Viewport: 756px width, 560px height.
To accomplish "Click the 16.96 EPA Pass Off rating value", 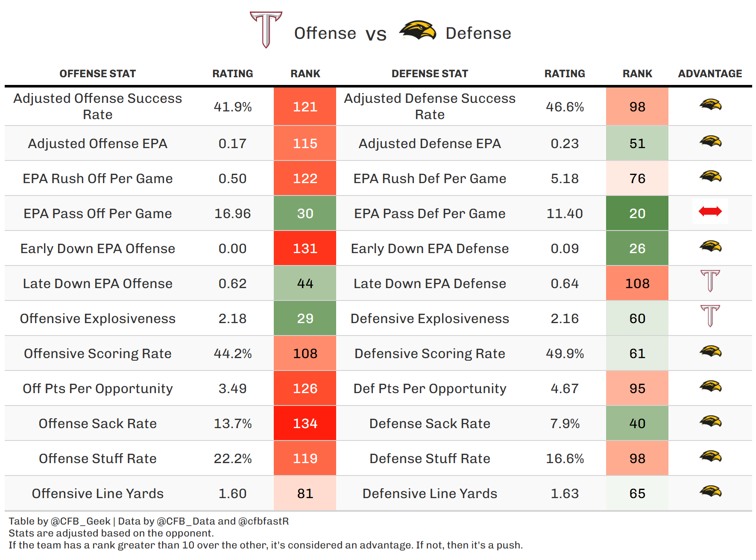I will pos(232,213).
